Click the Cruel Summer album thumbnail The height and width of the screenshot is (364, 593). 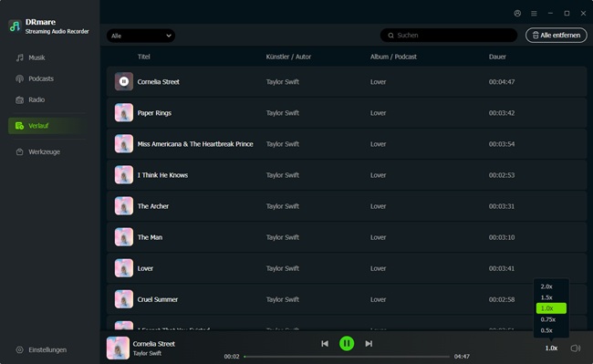pyautogui.click(x=124, y=299)
